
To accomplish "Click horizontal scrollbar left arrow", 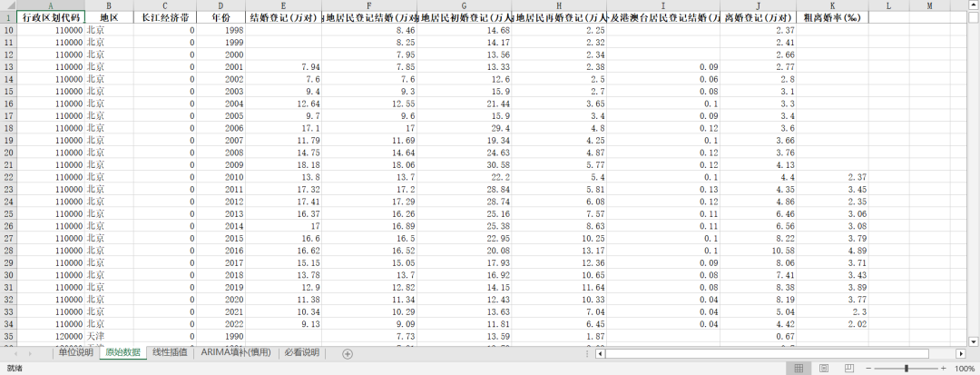I will pos(600,354).
